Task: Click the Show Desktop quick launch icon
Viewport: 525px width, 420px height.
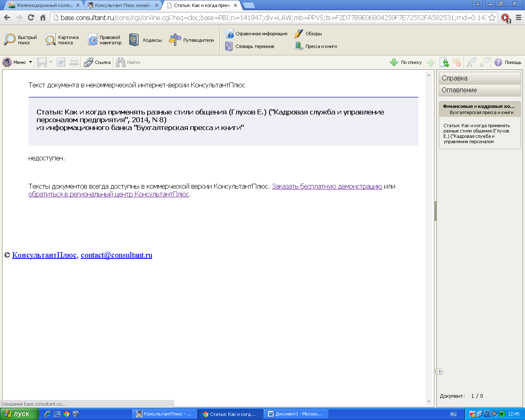Action: click(x=57, y=414)
